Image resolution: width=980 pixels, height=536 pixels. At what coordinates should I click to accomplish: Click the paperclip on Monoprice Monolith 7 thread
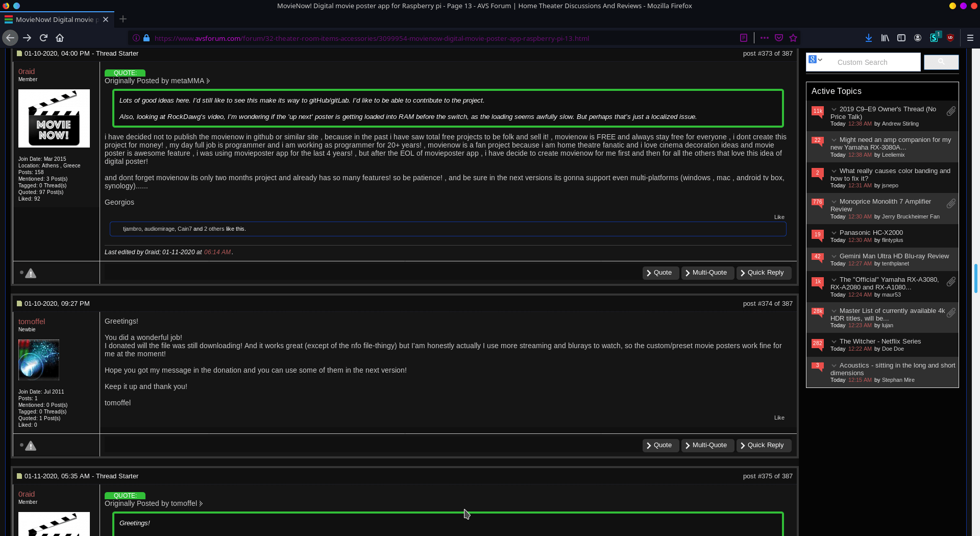pos(951,203)
